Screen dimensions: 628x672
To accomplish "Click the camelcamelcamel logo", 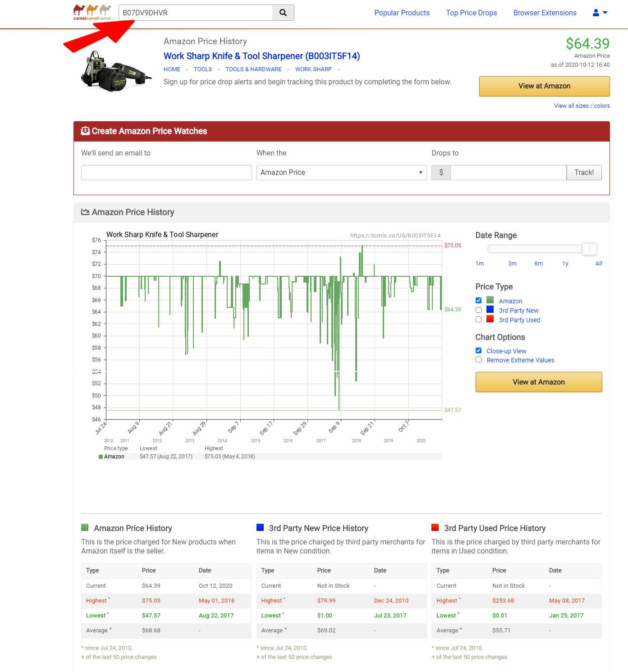I will click(x=92, y=13).
